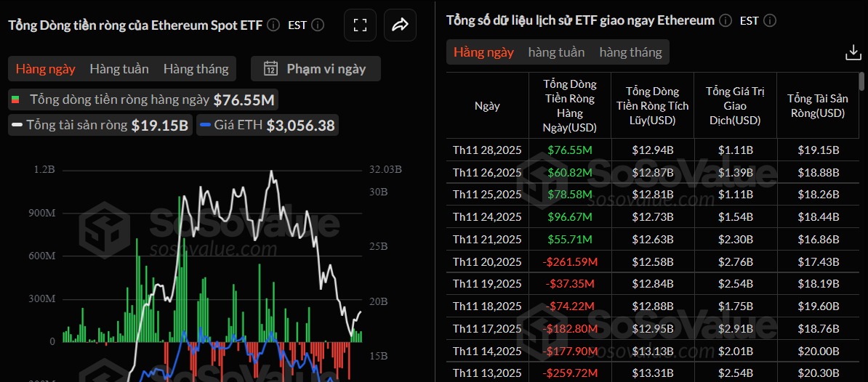This screenshot has height=382, width=868.
Task: Switch the table to hàng tháng
Action: click(630, 52)
